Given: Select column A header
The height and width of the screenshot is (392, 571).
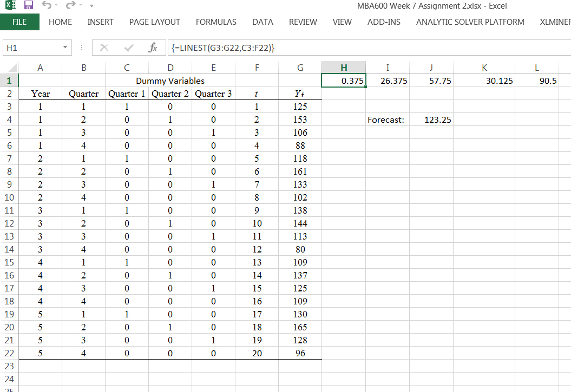Looking at the screenshot, I should [40, 68].
